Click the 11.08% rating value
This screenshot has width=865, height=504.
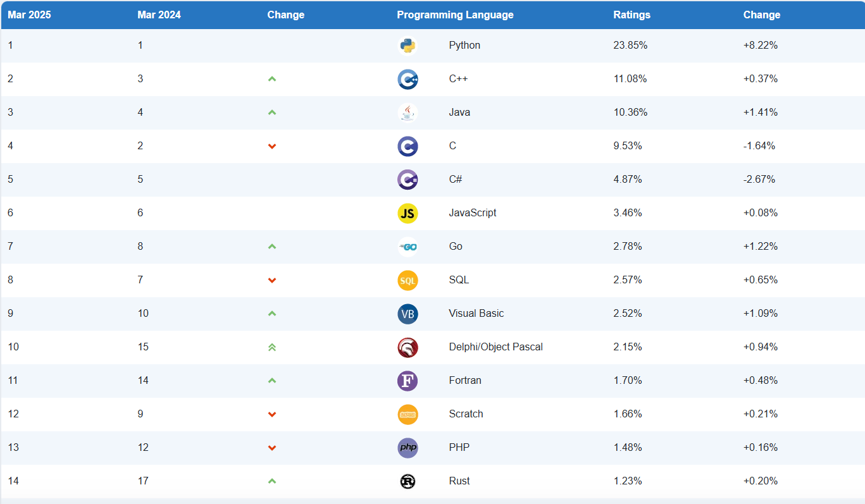(x=630, y=79)
